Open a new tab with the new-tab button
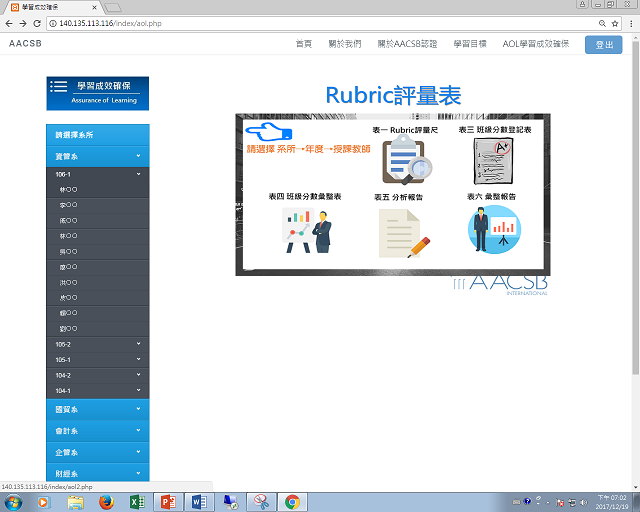The image size is (640, 512). [x=113, y=8]
